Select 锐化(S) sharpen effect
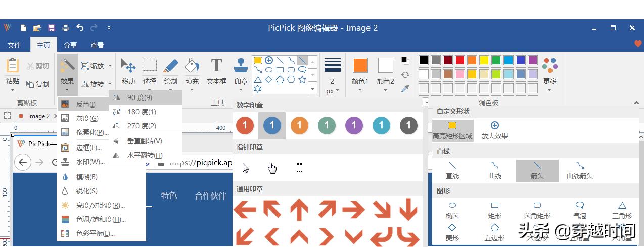644x247 pixels. pyautogui.click(x=102, y=191)
